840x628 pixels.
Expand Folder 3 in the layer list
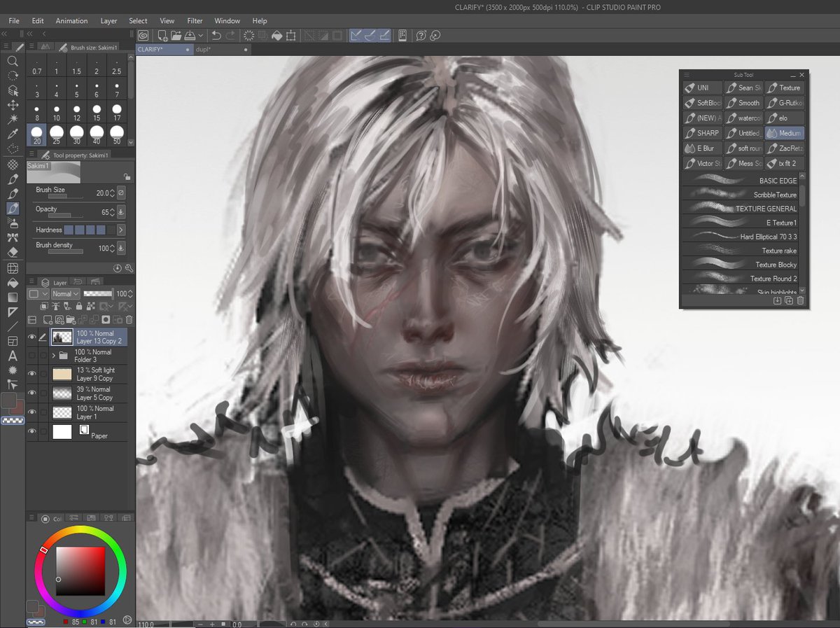[53, 356]
